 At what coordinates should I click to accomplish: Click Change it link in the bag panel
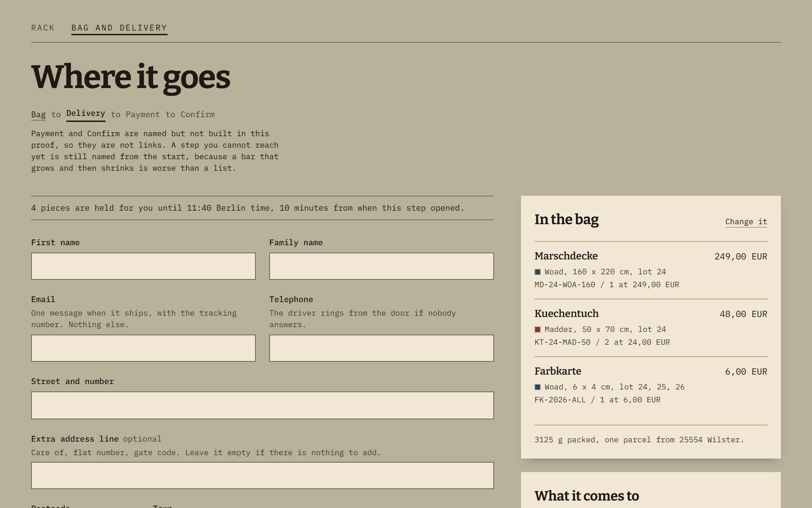(746, 221)
